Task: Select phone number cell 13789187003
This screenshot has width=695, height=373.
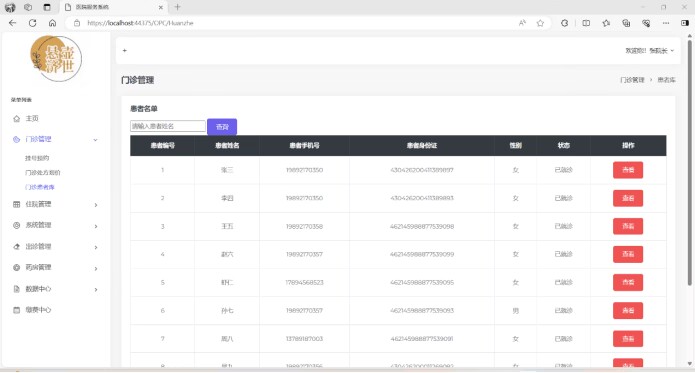Action: [x=304, y=339]
